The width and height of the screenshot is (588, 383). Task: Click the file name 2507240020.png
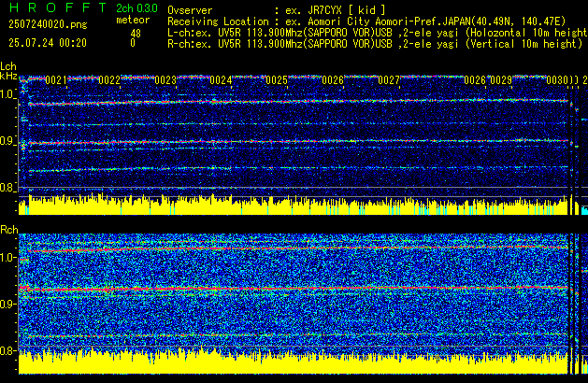tap(48, 24)
